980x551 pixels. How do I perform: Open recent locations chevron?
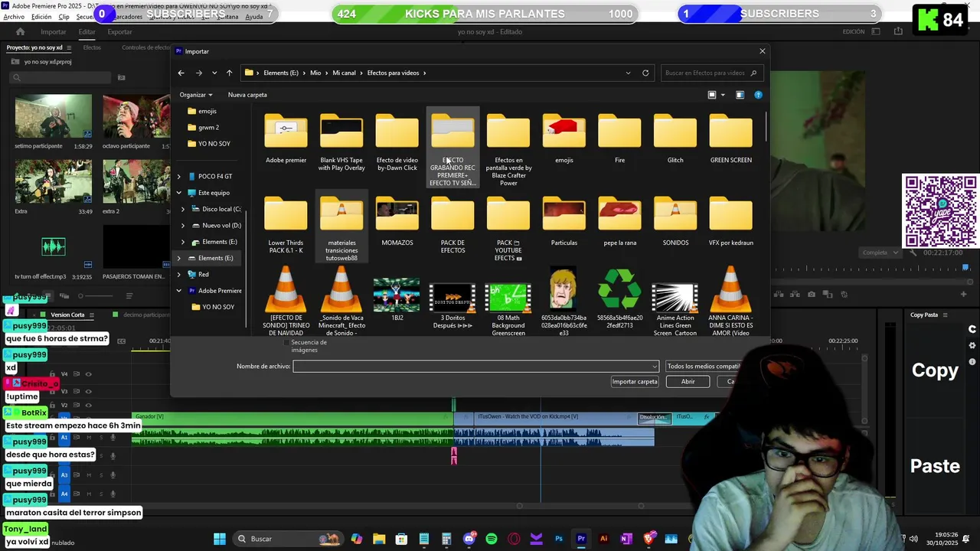coord(214,73)
